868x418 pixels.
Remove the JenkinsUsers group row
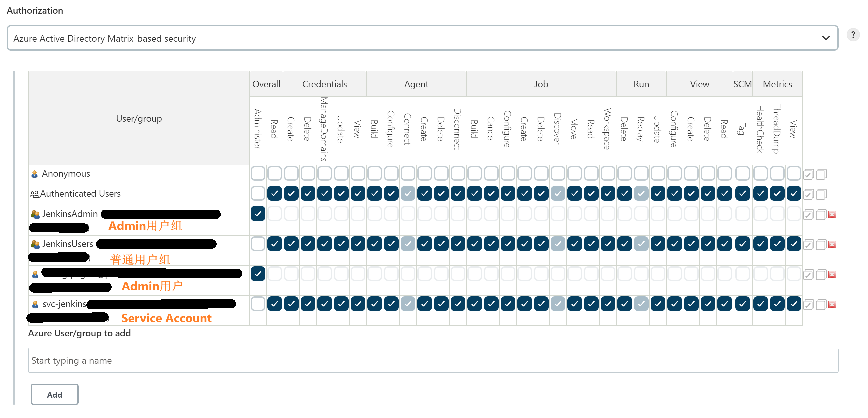coord(832,244)
